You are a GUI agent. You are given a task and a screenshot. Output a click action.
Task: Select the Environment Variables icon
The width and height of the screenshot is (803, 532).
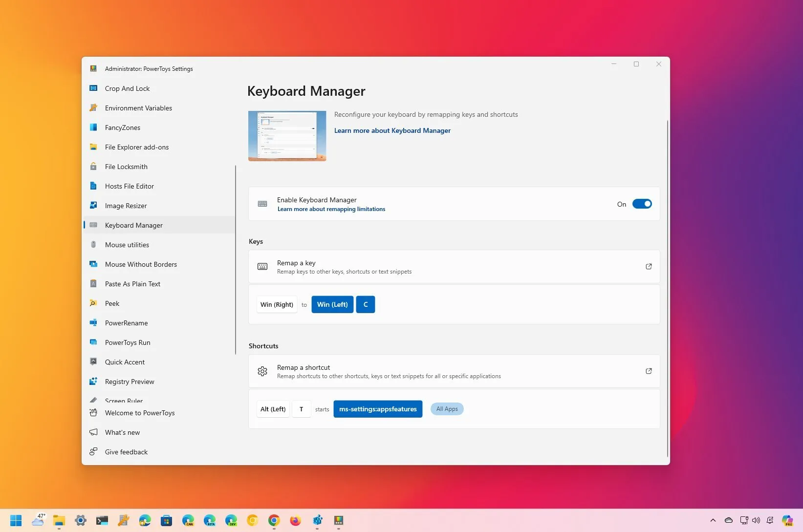(93, 108)
